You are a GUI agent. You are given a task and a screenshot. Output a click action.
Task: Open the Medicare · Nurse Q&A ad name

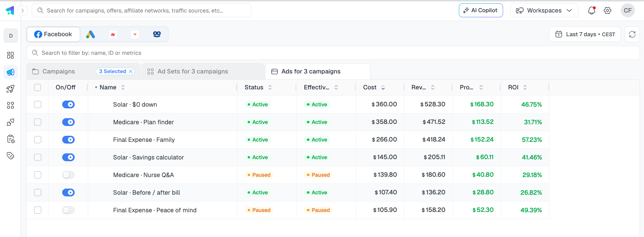(x=144, y=175)
